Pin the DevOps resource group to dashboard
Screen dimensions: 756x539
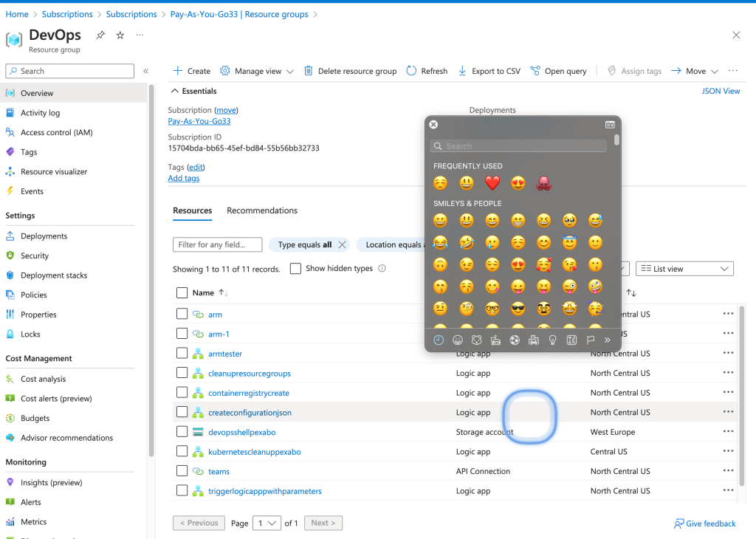click(100, 35)
